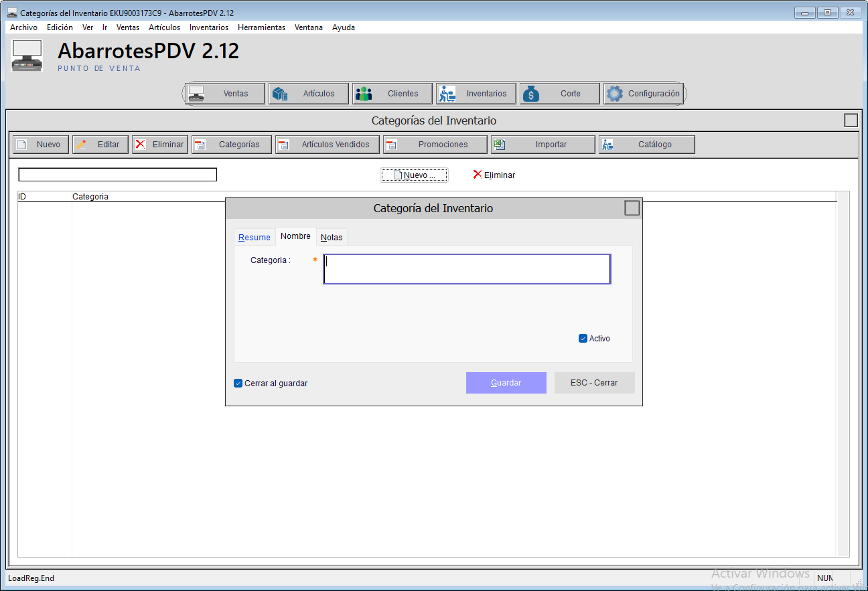Image resolution: width=868 pixels, height=591 pixels.
Task: Click the ID column header
Action: coord(45,197)
